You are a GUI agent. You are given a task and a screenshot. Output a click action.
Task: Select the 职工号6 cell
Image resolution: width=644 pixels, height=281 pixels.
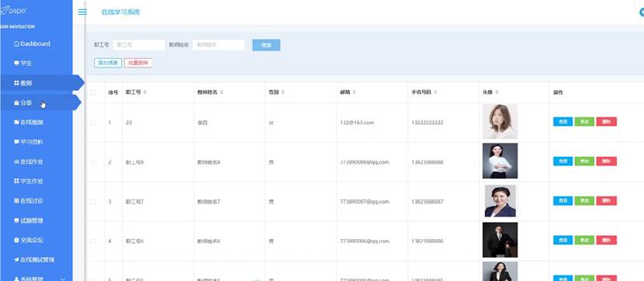[x=135, y=241]
